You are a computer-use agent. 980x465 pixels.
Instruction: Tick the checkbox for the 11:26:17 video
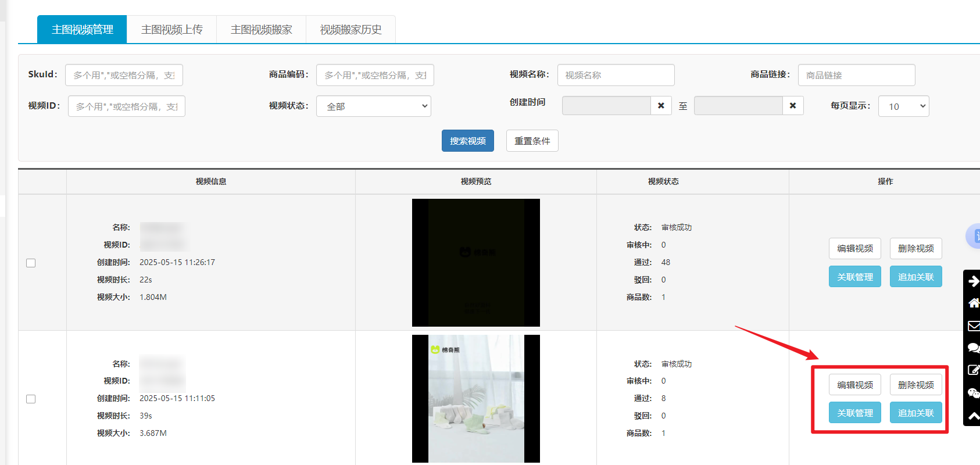pos(31,263)
